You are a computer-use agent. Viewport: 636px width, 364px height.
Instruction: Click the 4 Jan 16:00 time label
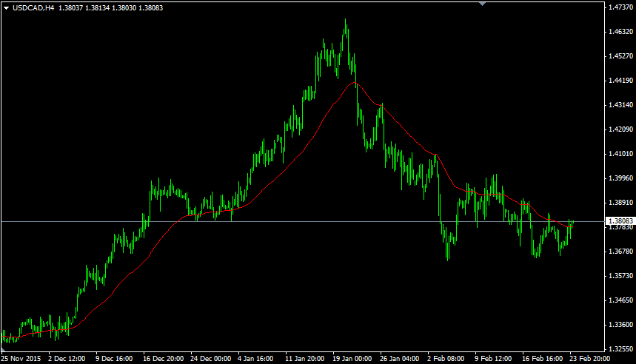pos(255,359)
